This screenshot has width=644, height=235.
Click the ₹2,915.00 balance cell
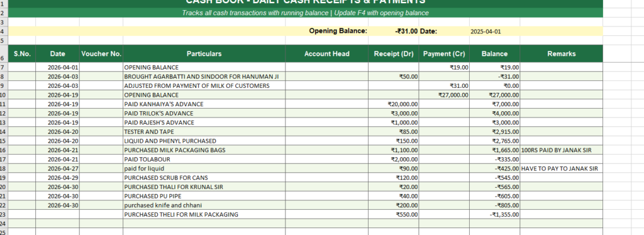pos(494,132)
